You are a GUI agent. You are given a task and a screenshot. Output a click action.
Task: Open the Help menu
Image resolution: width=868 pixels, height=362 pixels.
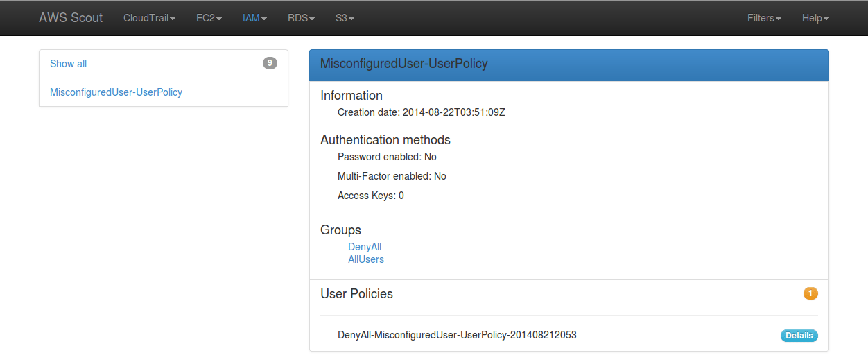[815, 18]
